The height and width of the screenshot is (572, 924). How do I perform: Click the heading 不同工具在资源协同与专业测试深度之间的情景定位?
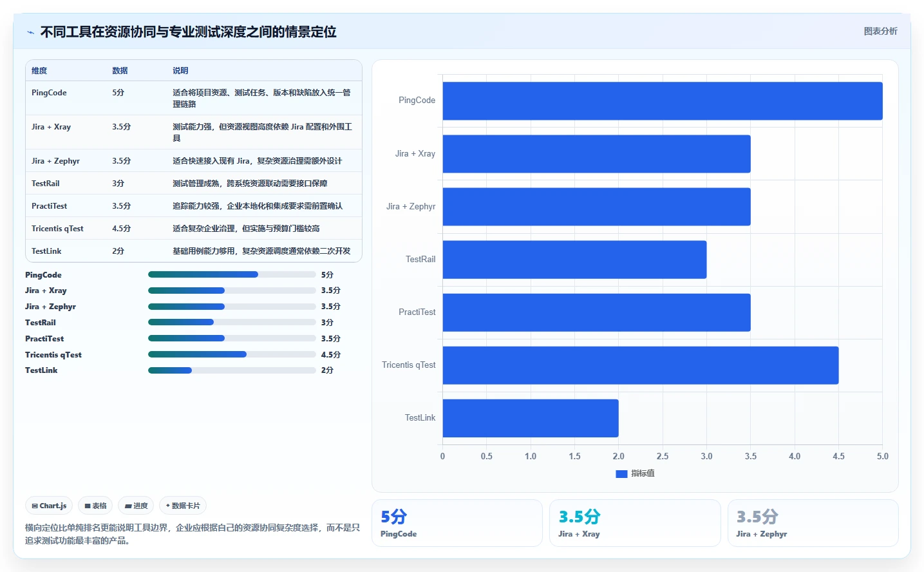point(188,32)
